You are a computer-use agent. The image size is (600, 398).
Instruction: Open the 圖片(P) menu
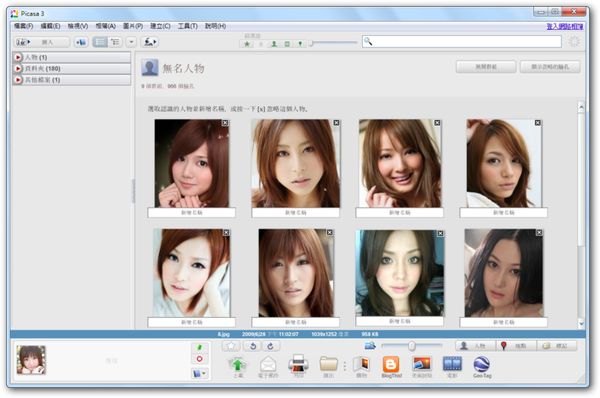133,26
